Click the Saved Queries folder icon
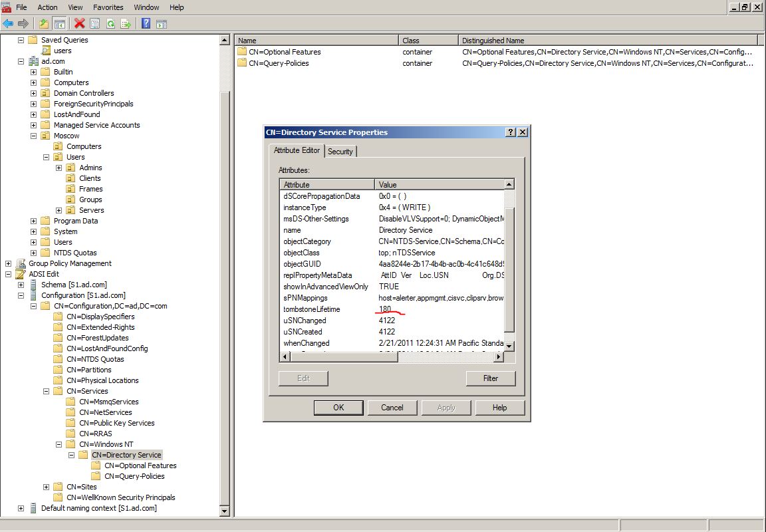This screenshot has width=766, height=532. (33, 40)
